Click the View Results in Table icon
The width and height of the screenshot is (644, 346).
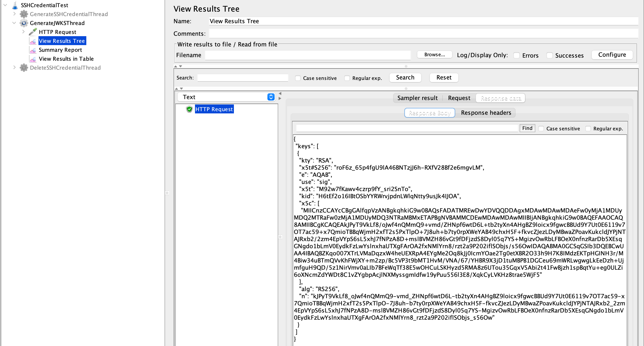click(33, 59)
